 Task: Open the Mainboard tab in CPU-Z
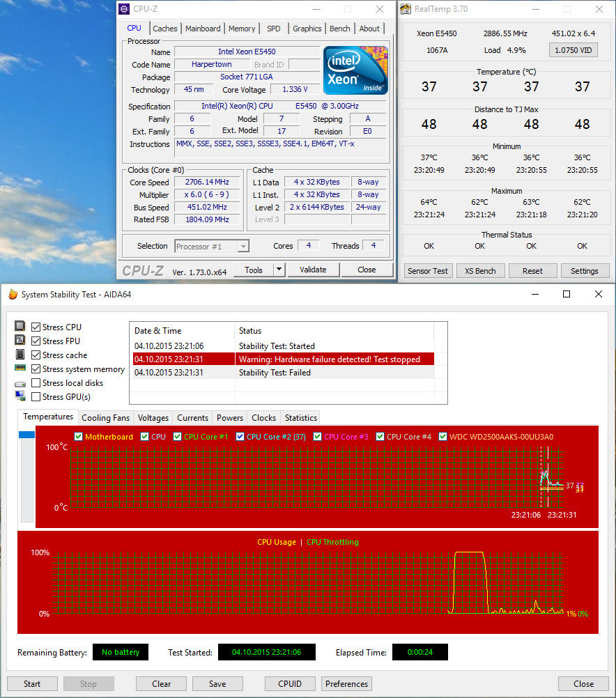(x=203, y=29)
